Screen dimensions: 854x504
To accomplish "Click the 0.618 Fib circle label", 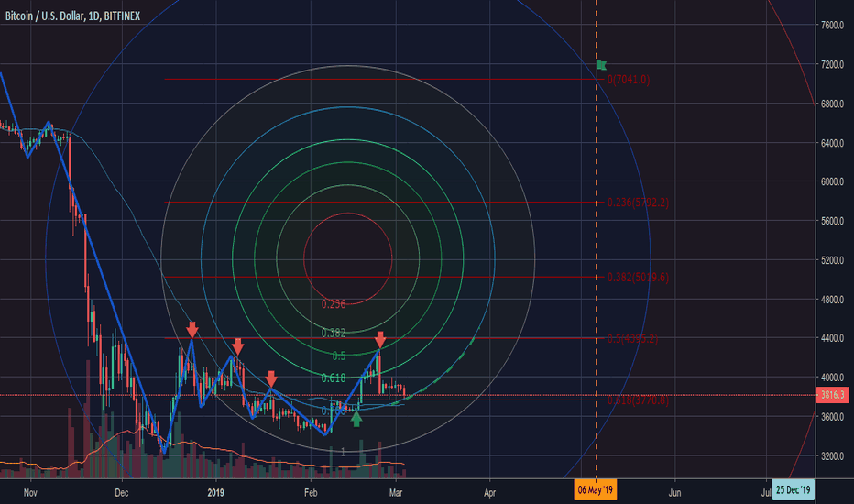I will pos(334,378).
